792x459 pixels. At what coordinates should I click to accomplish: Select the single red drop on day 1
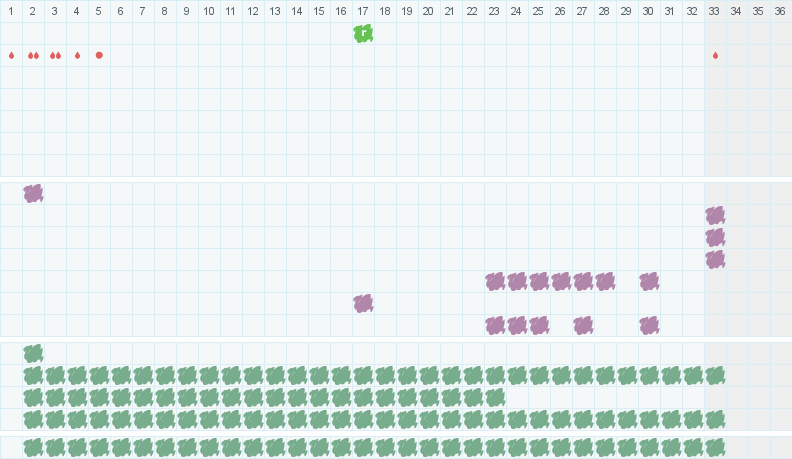[11, 55]
